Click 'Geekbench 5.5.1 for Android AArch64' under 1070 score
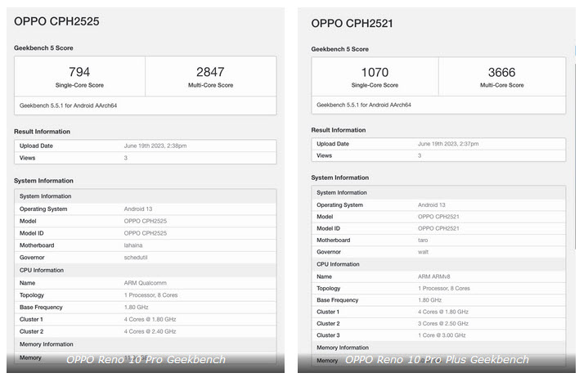This screenshot has height=382, width=588. 364,105
